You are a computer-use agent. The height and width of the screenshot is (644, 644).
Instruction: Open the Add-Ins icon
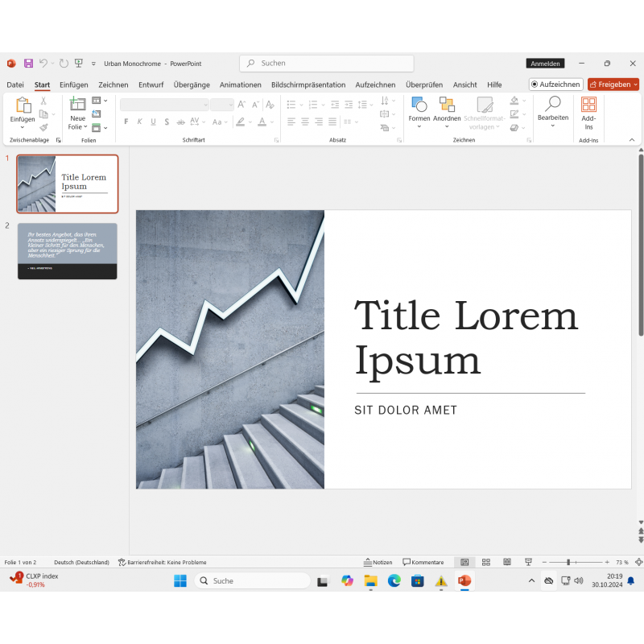tap(588, 105)
